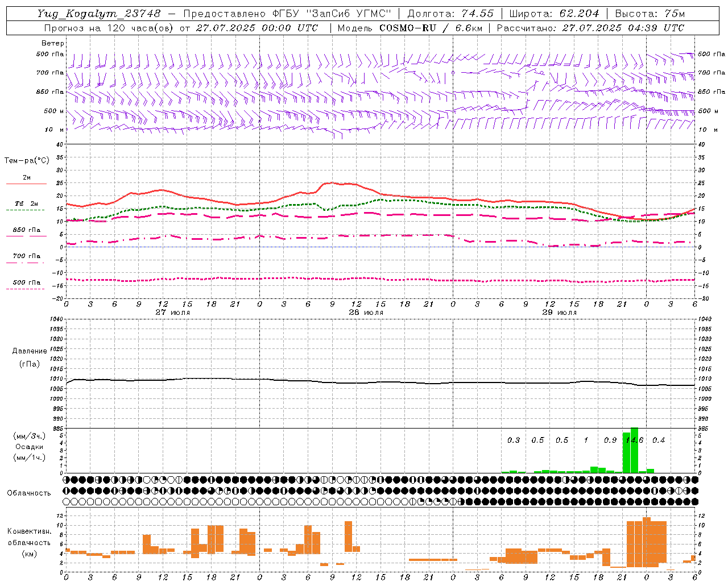Click the '(мм/1ч.)' precipitation unit label
Screen dimensions: 728x582
click(29, 458)
